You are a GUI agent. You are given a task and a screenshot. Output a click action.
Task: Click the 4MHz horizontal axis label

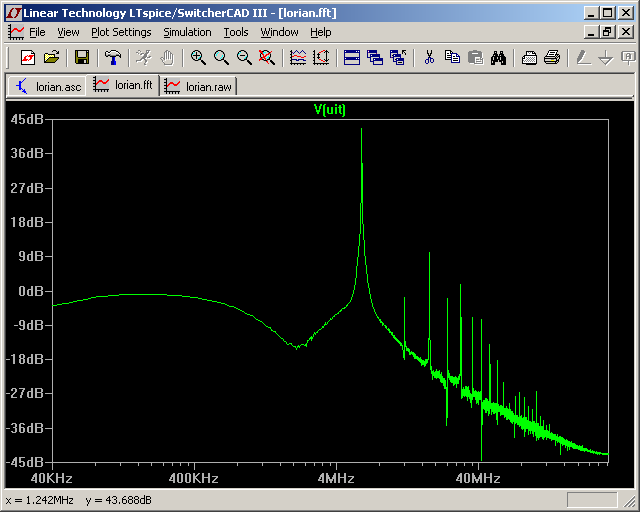(x=336, y=478)
